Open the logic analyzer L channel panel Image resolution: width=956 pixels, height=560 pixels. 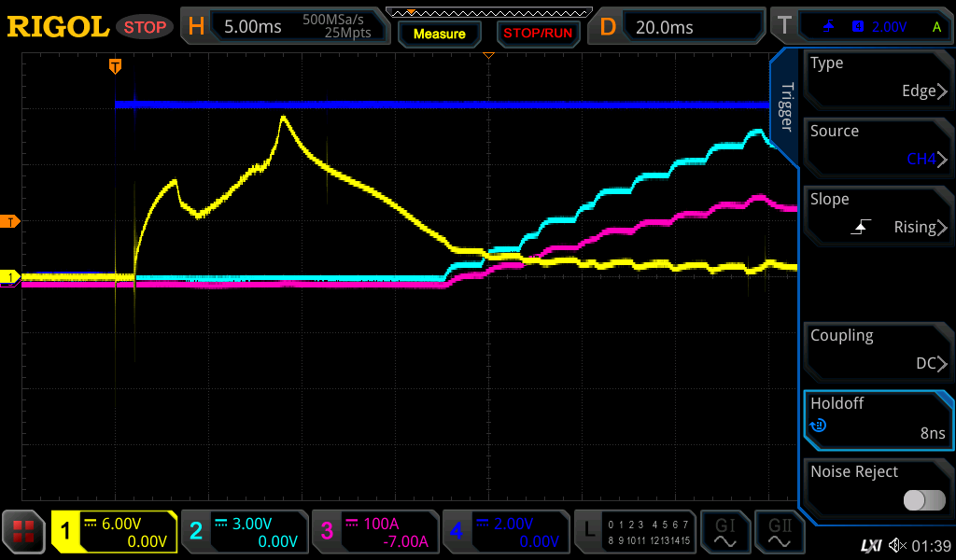635,532
